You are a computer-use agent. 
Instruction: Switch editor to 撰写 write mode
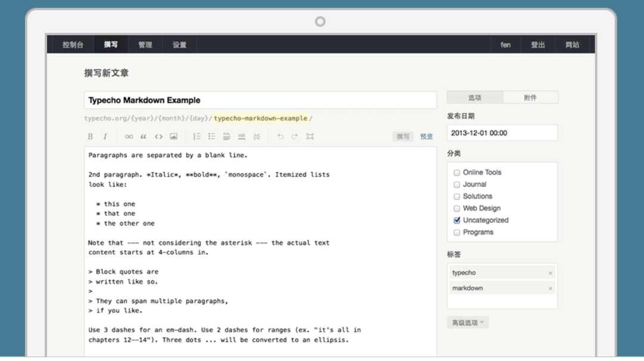403,137
